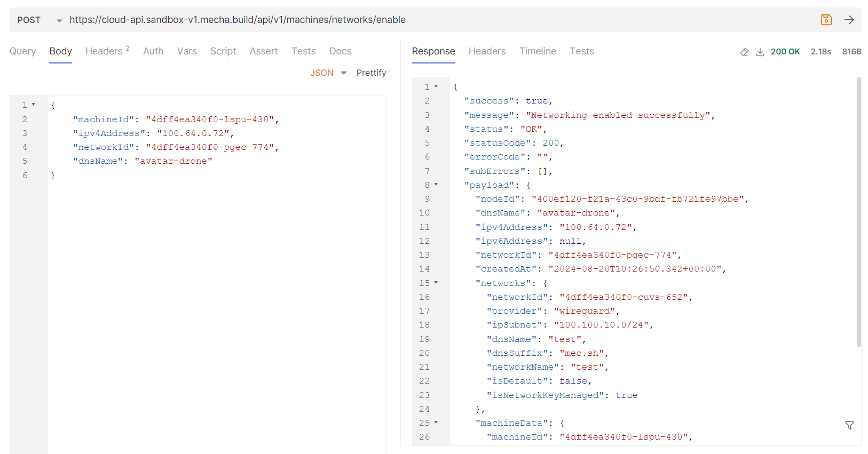Image resolution: width=868 pixels, height=454 pixels.
Task: Open the POST method dropdown
Action: tap(40, 20)
